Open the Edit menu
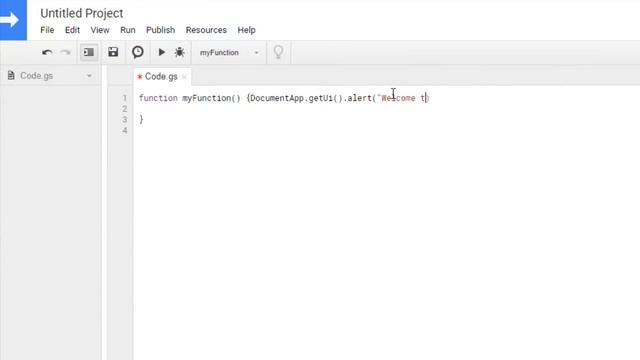The width and height of the screenshot is (640, 360). pyautogui.click(x=72, y=30)
